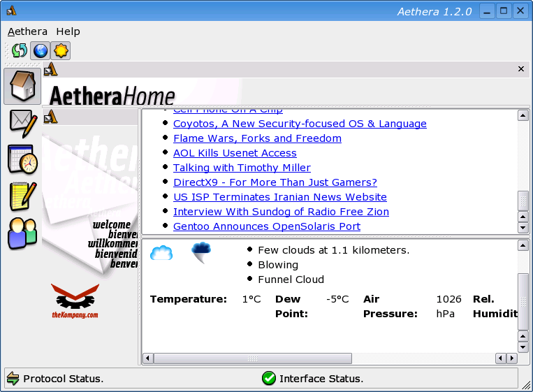
Task: Click the 1026 hPa air pressure value
Action: tap(448, 306)
